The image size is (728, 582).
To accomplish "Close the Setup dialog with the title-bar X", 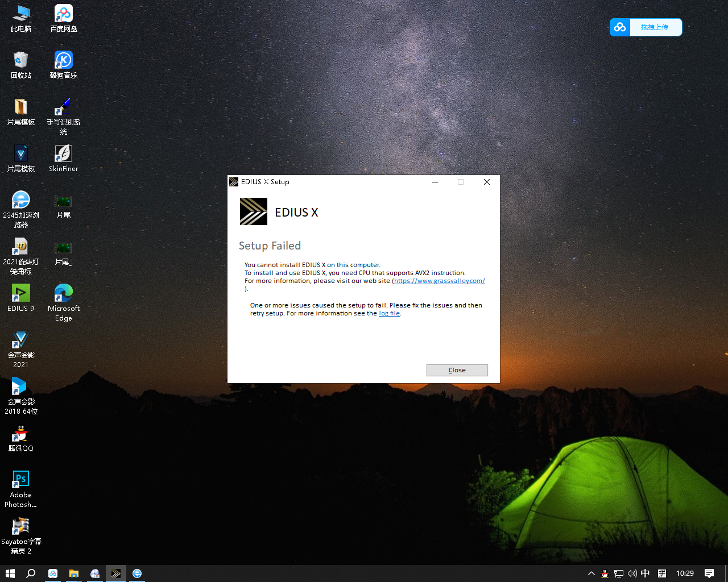I will tap(487, 182).
